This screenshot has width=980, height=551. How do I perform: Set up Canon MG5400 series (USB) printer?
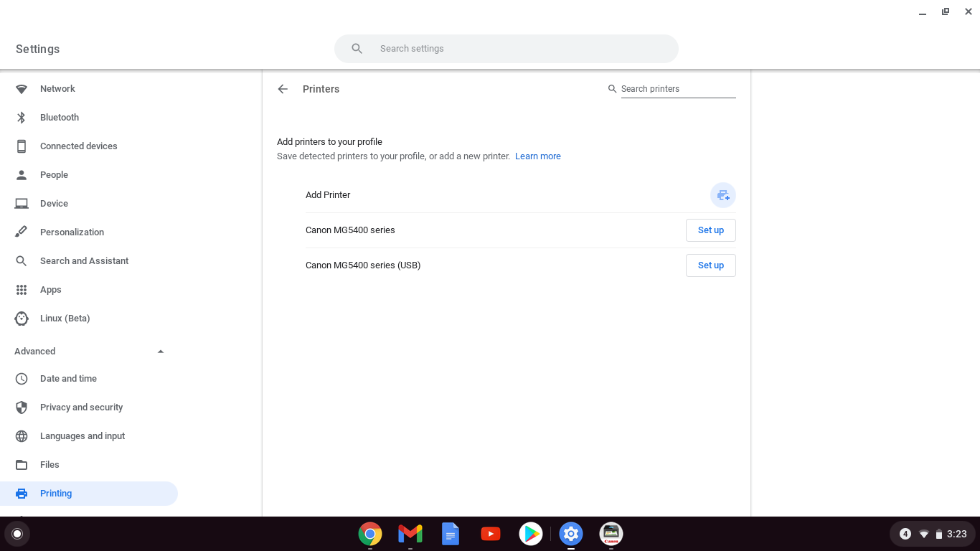(x=710, y=265)
